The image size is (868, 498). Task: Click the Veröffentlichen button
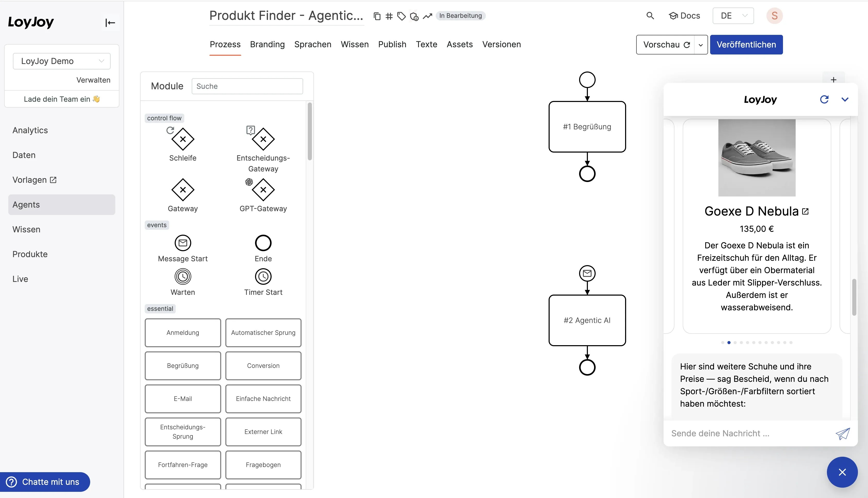[746, 44]
